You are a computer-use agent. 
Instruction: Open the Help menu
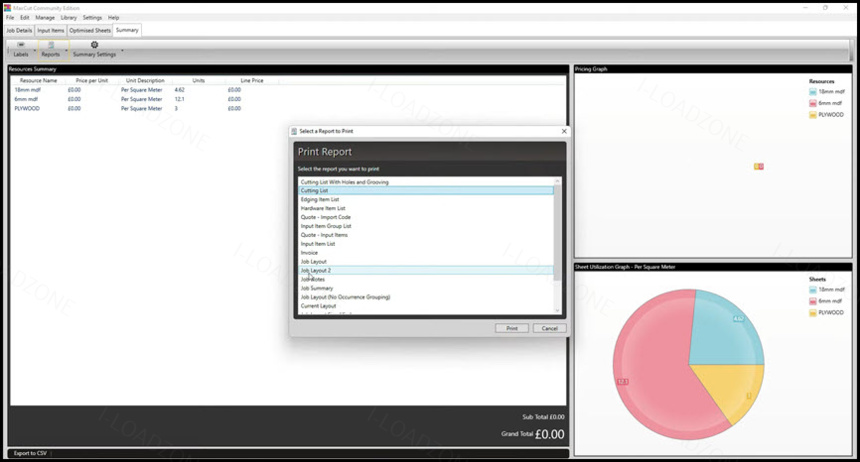point(114,18)
